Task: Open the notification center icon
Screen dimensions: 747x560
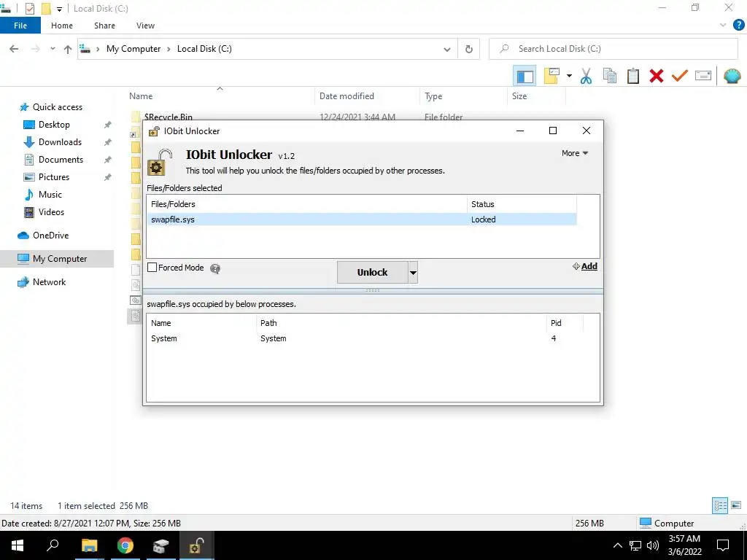Action: coord(723,545)
